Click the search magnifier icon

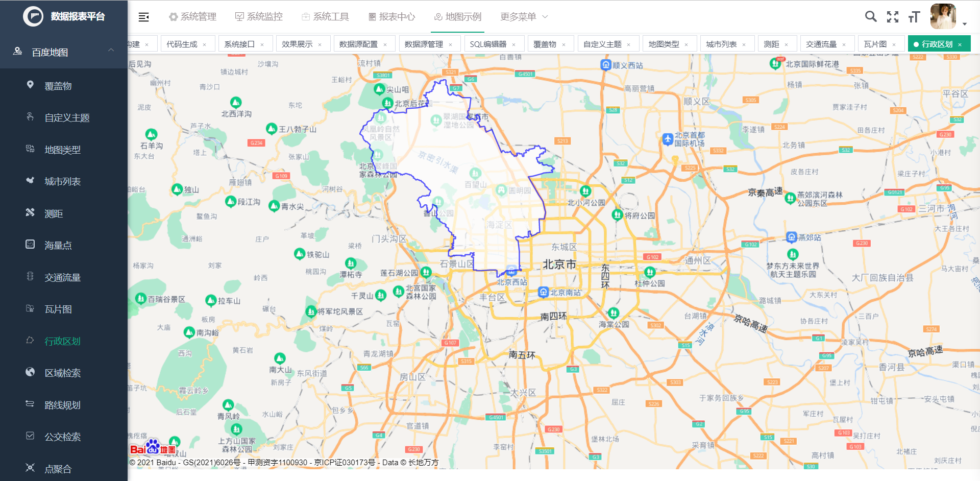point(871,16)
